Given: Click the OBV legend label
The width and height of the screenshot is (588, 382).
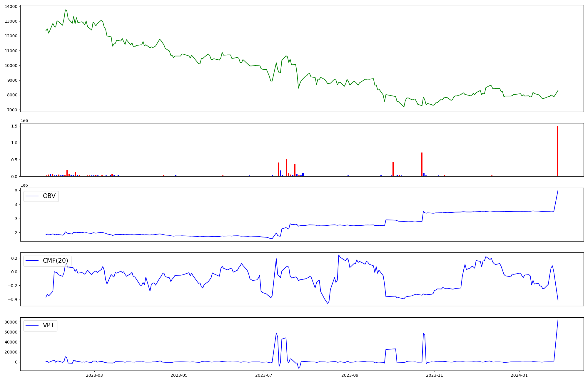Looking at the screenshot, I should tap(49, 196).
